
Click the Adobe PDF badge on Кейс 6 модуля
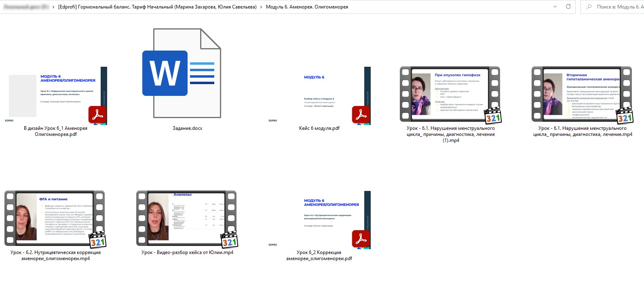tap(361, 115)
